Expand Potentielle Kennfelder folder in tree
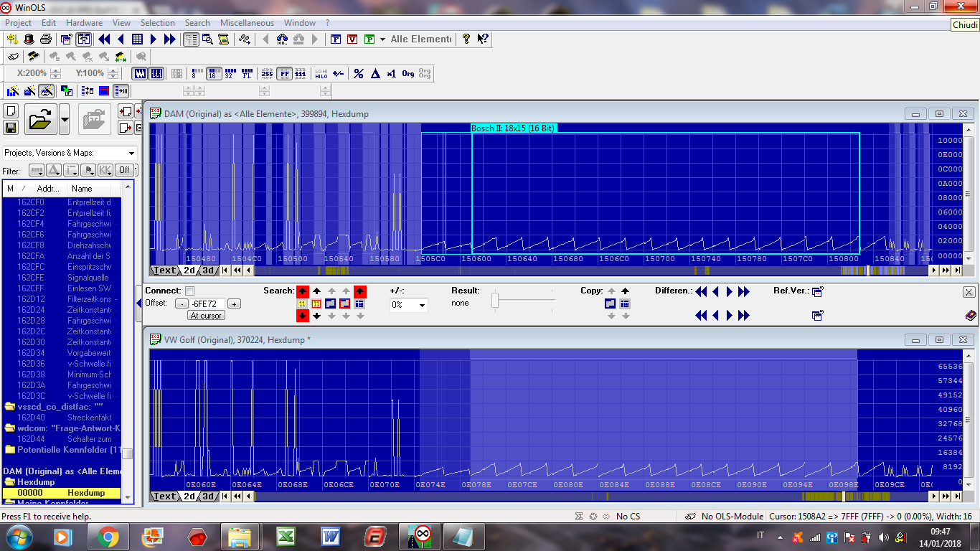Image resolution: width=980 pixels, height=551 pixels. point(10,450)
